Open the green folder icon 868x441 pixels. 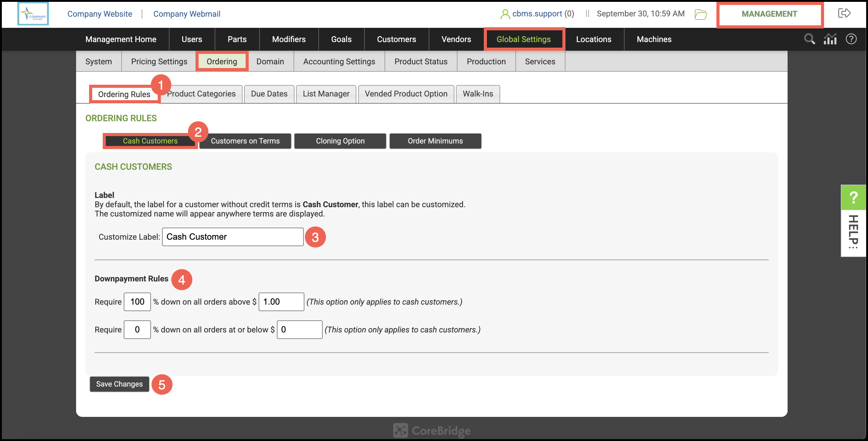click(x=701, y=14)
